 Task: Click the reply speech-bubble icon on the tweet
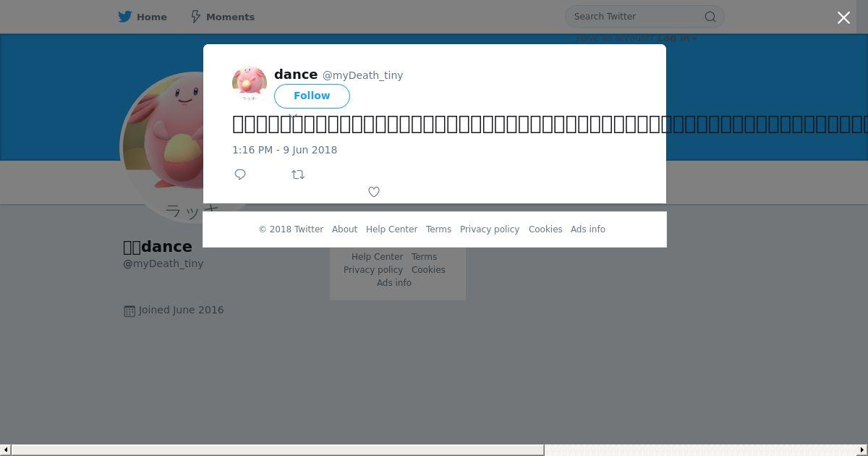coord(240,174)
